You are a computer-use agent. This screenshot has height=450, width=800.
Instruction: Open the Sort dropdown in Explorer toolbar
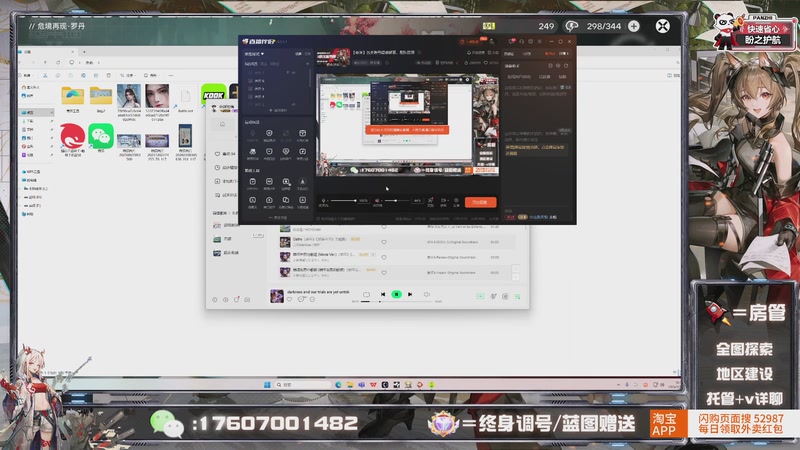128,76
